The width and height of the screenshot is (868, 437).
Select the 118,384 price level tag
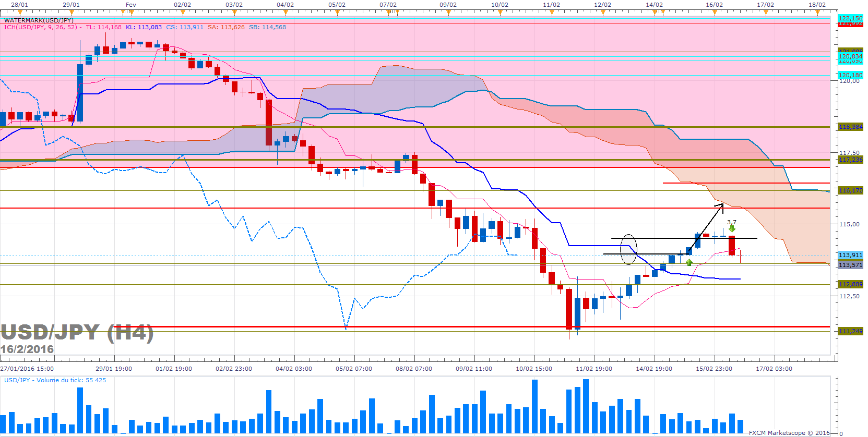point(850,127)
